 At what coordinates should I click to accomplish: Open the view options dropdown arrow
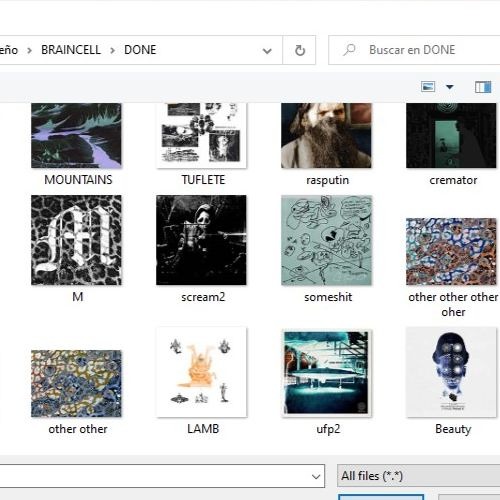pos(450,87)
